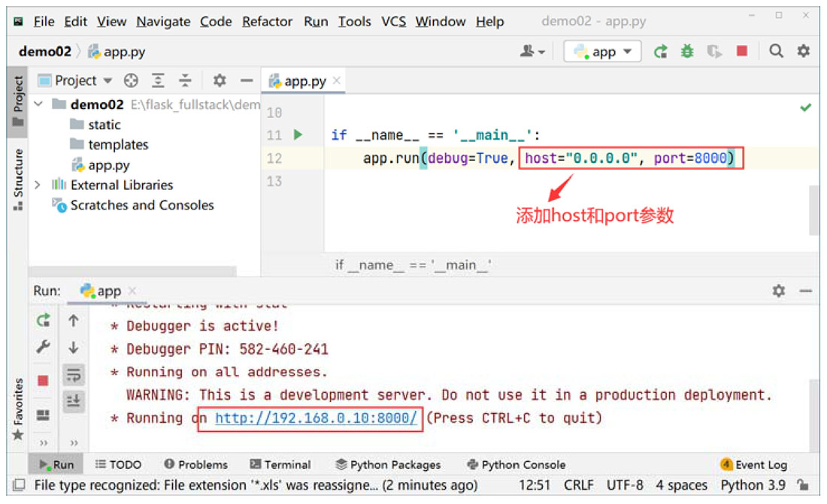Switch to the Terminal tool window tab
Image resolution: width=827 pixels, height=504 pixels.
(x=280, y=464)
